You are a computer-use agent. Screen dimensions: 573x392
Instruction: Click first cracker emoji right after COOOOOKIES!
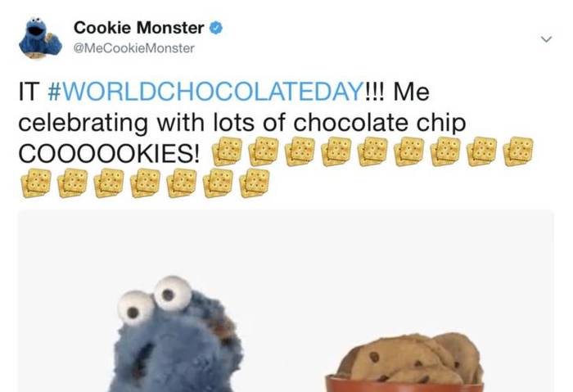click(x=227, y=151)
